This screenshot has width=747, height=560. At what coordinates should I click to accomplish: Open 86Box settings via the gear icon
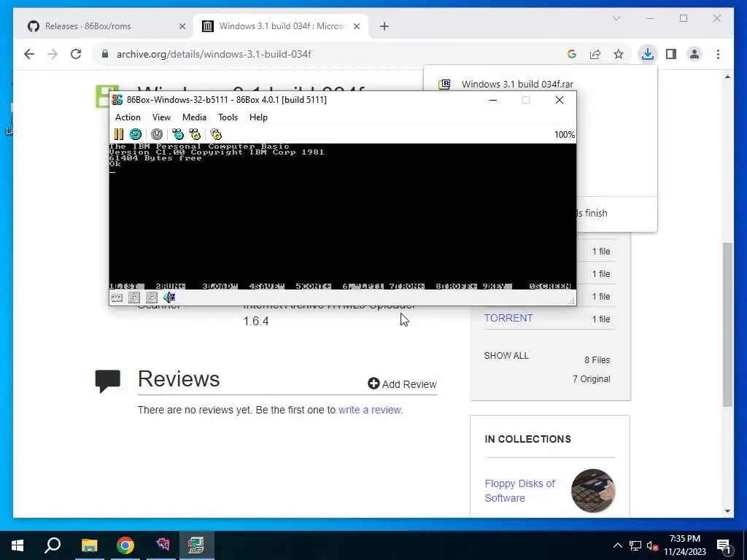click(x=216, y=134)
